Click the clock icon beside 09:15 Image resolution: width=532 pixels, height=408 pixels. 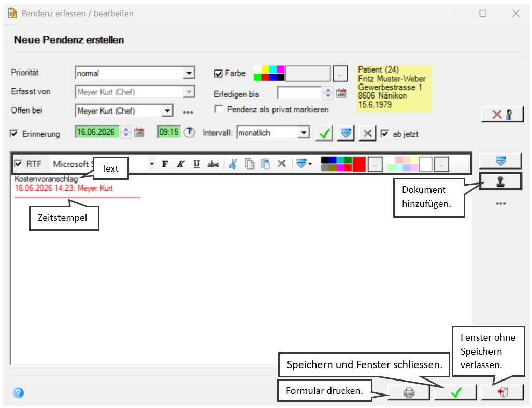189,132
